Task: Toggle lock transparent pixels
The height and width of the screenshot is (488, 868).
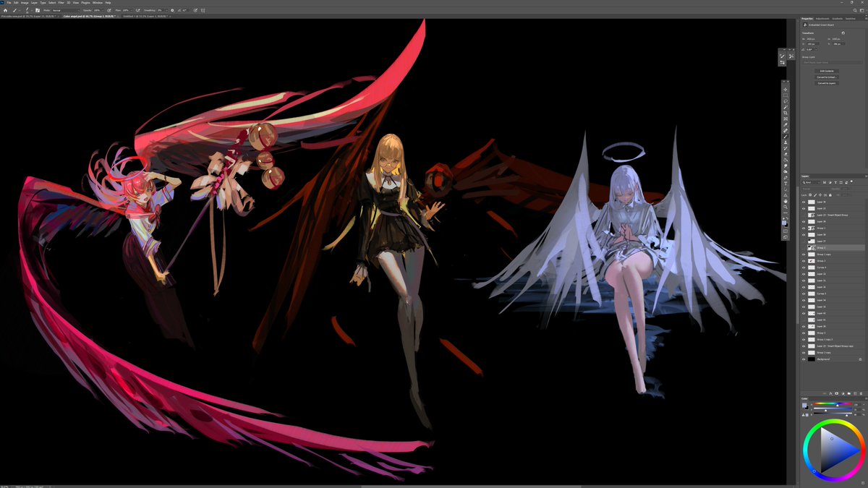Action: (x=810, y=195)
